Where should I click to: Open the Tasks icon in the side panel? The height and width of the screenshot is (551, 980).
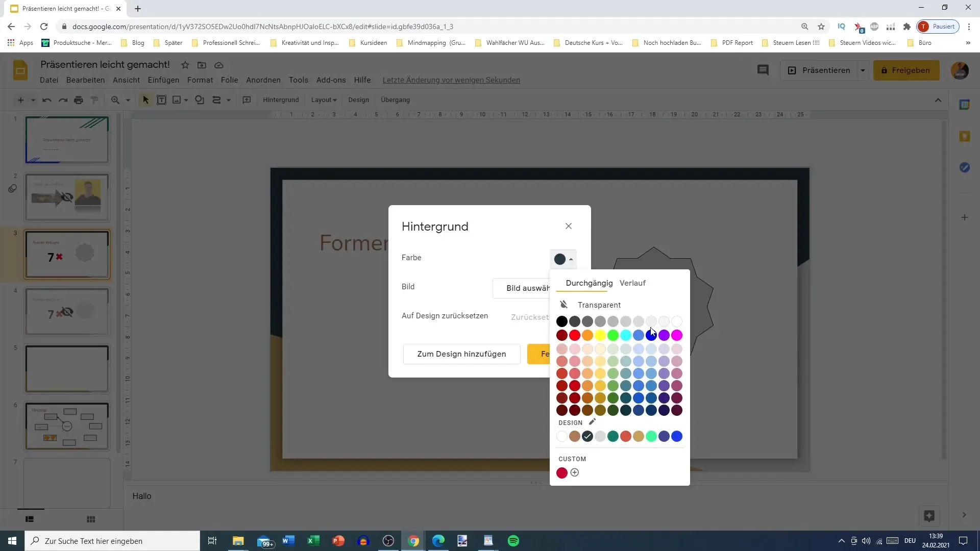coord(964,167)
